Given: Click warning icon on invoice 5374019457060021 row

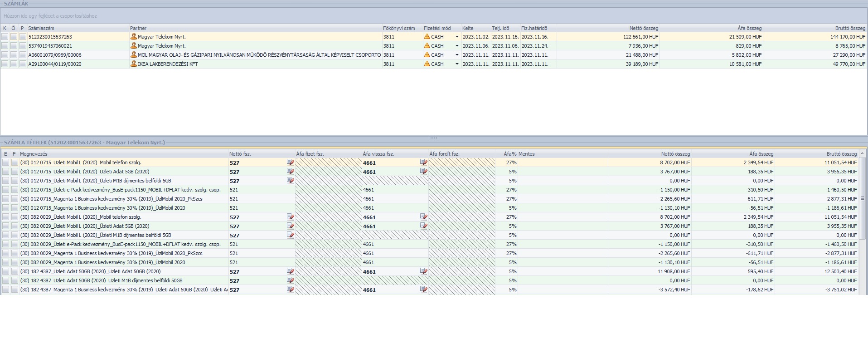Looking at the screenshot, I should coord(427,46).
